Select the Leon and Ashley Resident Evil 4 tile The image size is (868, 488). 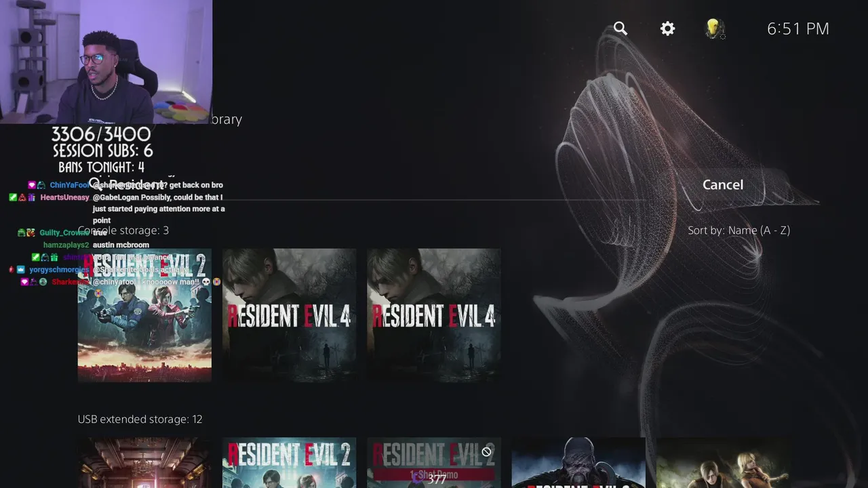click(723, 463)
